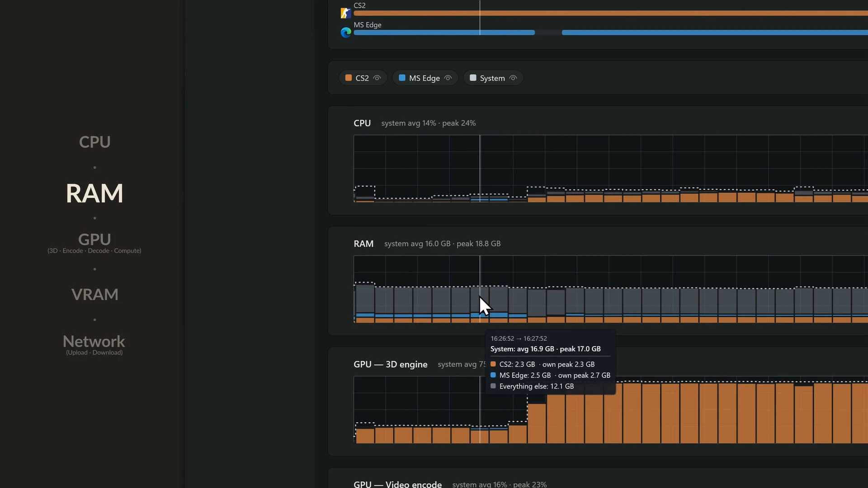Click 'system avg 14% · peak 24%' text
This screenshot has width=868, height=488.
click(429, 123)
